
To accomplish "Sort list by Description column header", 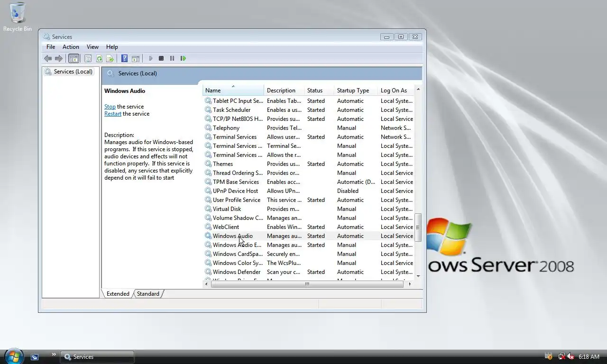I will click(x=284, y=91).
